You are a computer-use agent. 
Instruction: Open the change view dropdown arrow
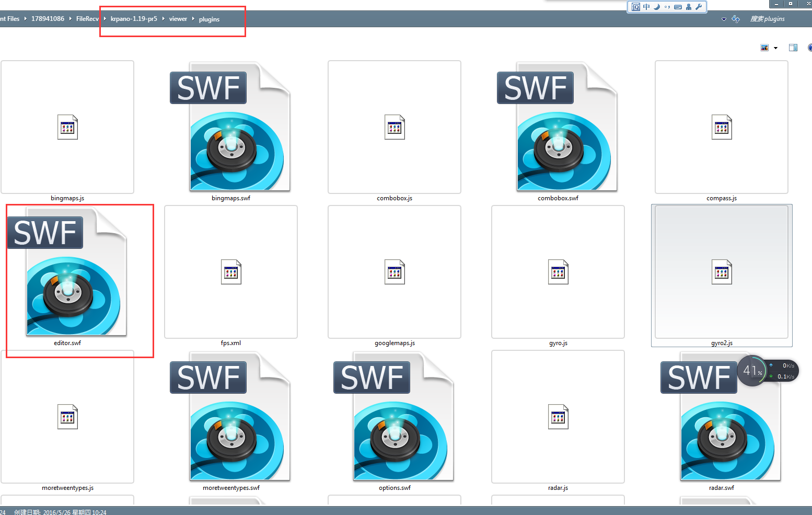775,48
